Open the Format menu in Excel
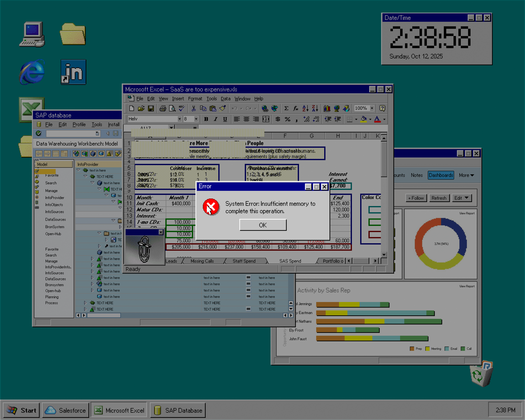This screenshot has width=525, height=420. coord(195,99)
